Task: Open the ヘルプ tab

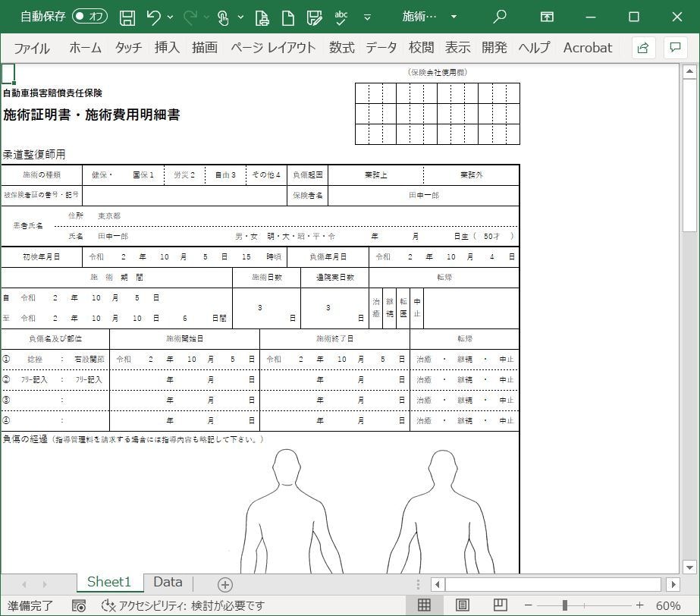Action: point(534,48)
